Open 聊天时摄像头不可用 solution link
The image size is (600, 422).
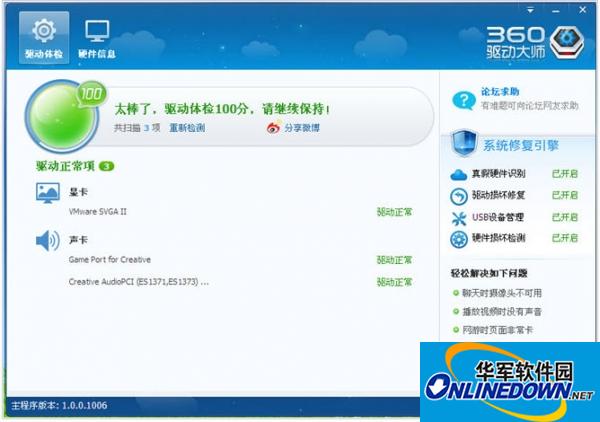point(502,293)
